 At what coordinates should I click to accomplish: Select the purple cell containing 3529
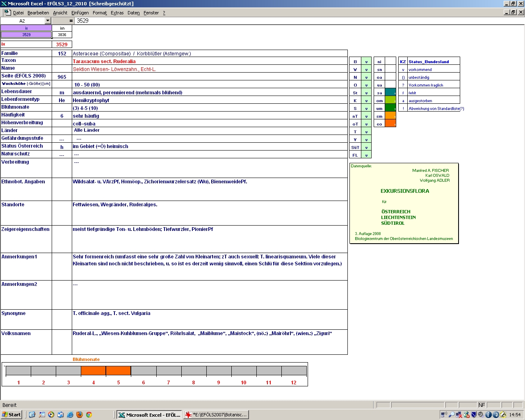click(26, 34)
